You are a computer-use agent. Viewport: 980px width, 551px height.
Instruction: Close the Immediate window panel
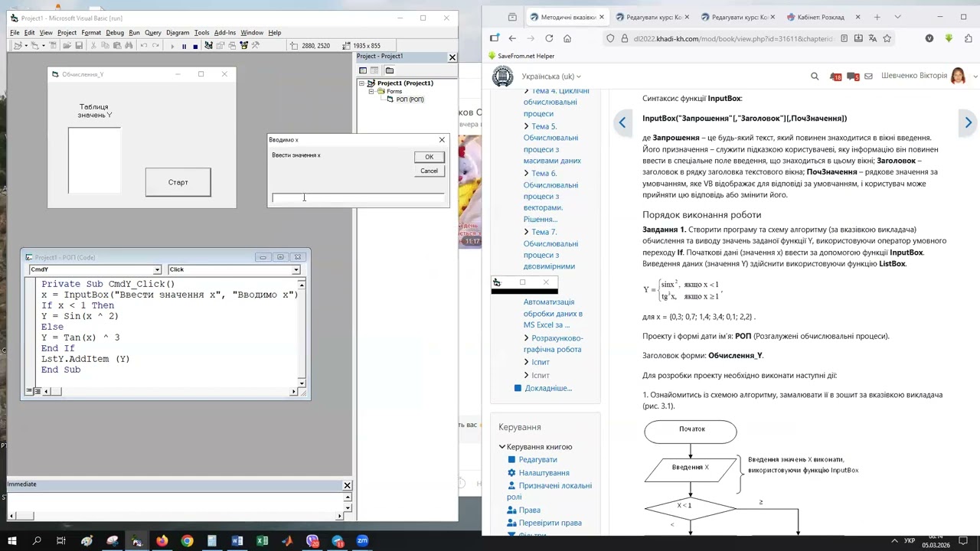(347, 485)
